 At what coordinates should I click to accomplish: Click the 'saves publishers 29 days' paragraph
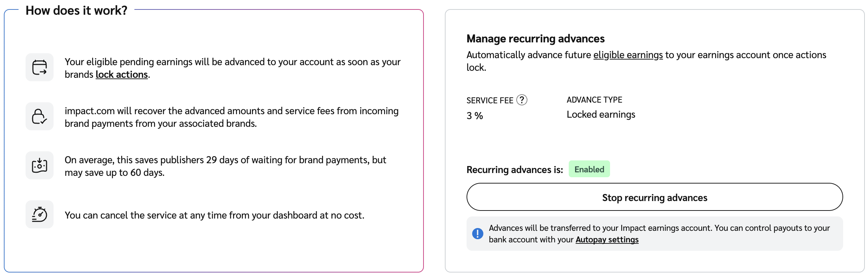coord(225,166)
